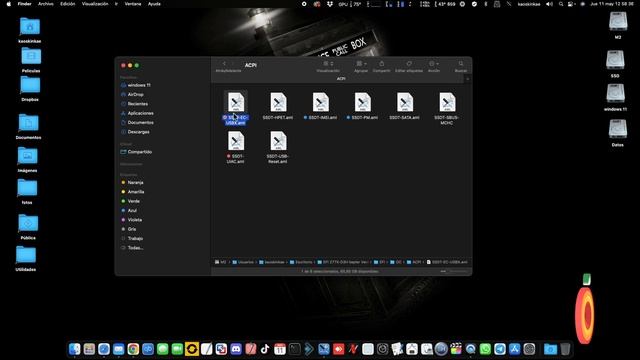Open the Ventana menu
The height and width of the screenshot is (360, 640).
click(x=133, y=4)
